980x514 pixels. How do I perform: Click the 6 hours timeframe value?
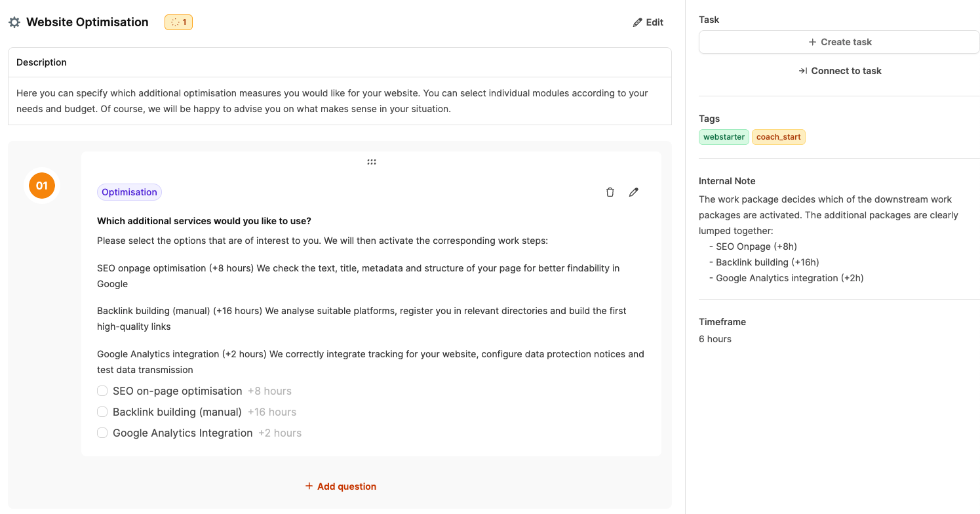[x=715, y=339]
